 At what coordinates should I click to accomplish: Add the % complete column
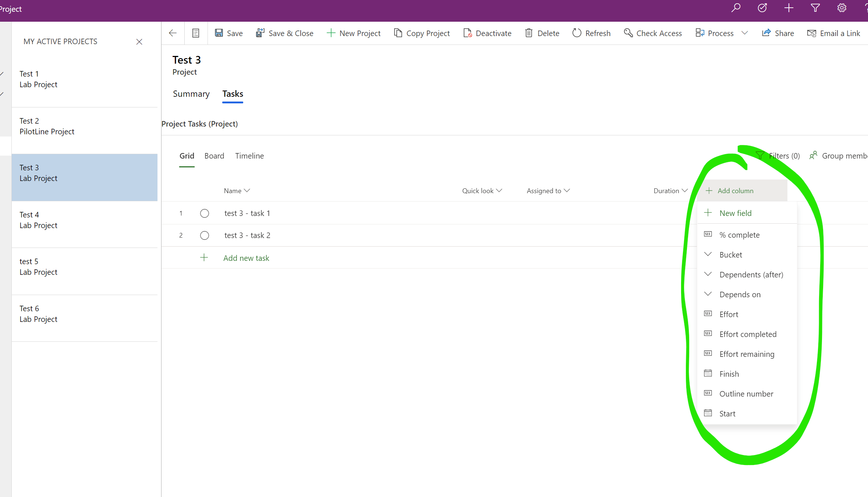point(747,235)
